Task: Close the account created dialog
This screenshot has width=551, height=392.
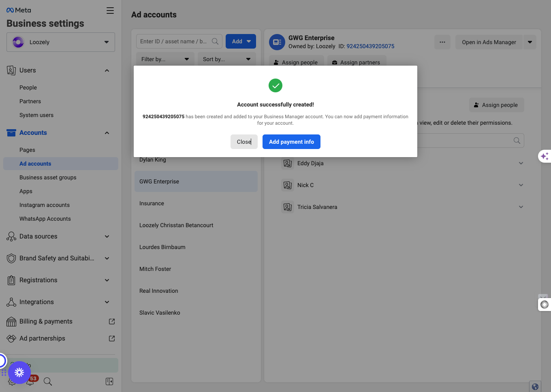Action: 244,142
